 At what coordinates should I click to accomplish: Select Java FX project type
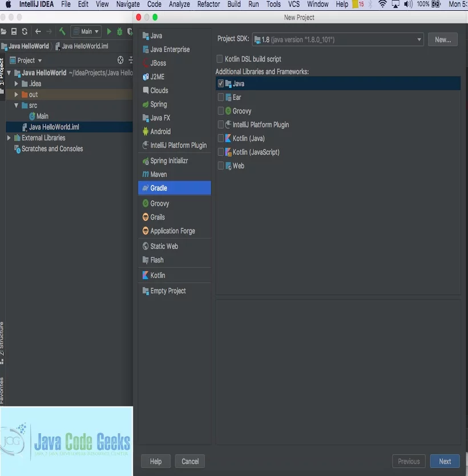[175, 118]
